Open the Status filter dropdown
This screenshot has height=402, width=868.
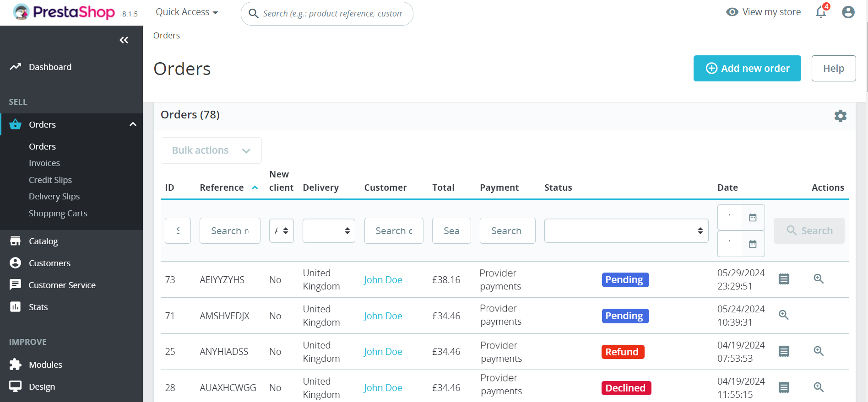pyautogui.click(x=626, y=231)
